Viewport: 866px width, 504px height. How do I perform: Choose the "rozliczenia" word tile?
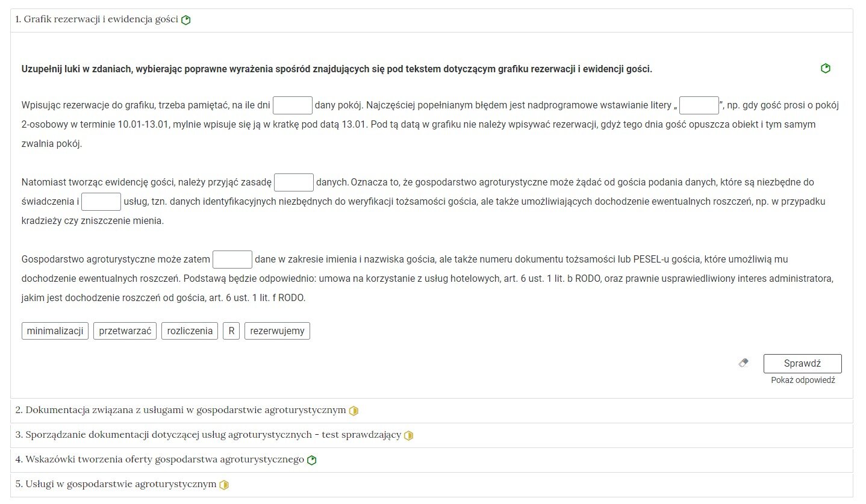point(190,331)
